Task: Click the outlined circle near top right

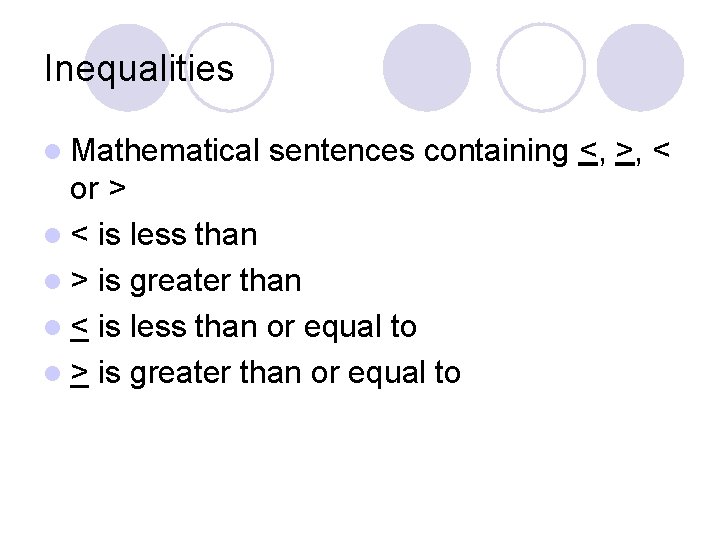Action: 541,68
